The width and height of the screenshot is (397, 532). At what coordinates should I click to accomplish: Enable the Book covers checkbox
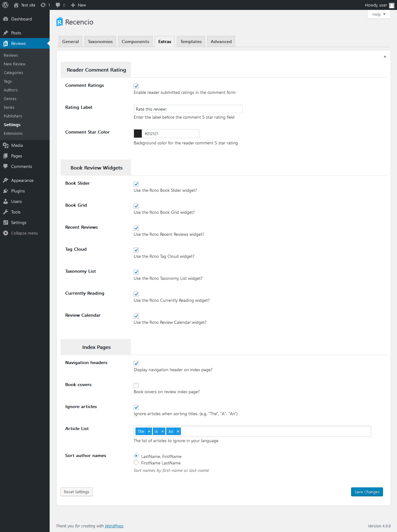[136, 385]
